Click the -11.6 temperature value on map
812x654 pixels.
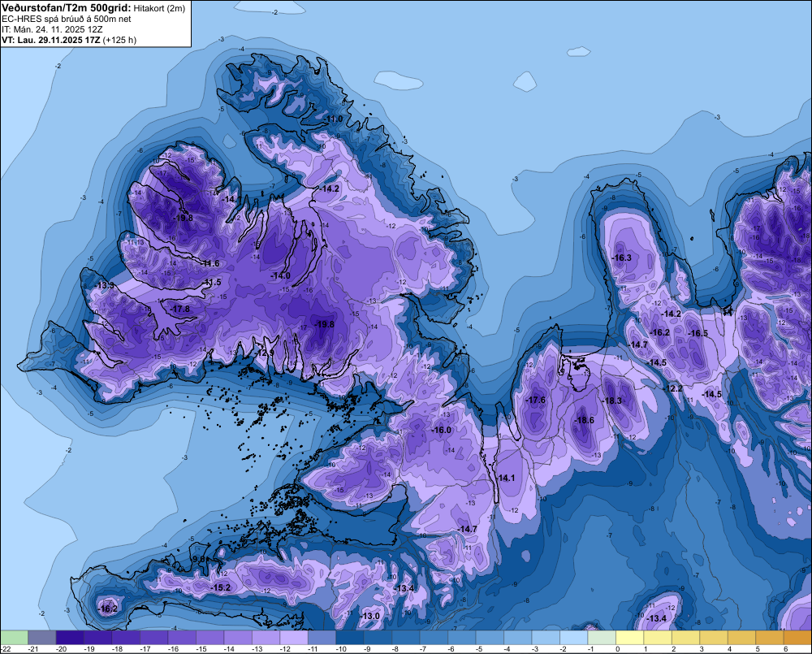coord(210,264)
